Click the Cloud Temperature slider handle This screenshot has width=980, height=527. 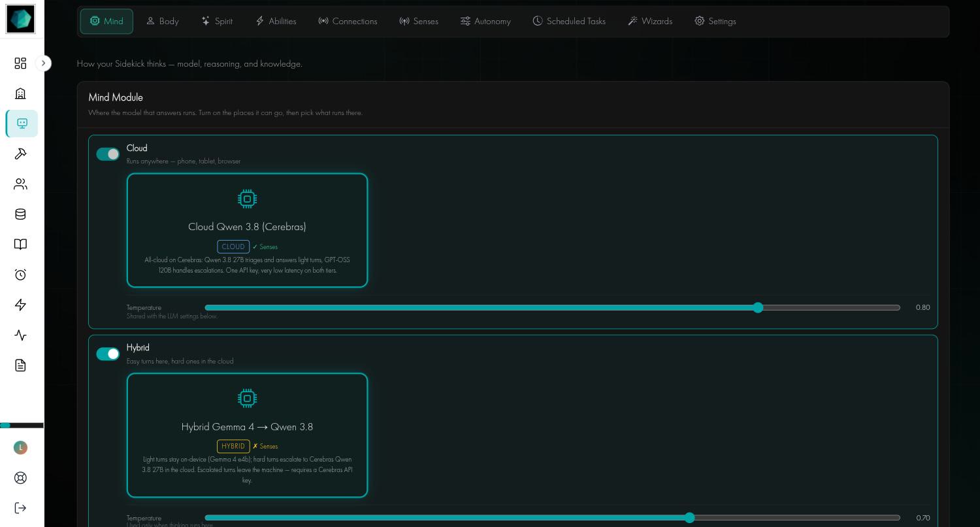(x=758, y=307)
